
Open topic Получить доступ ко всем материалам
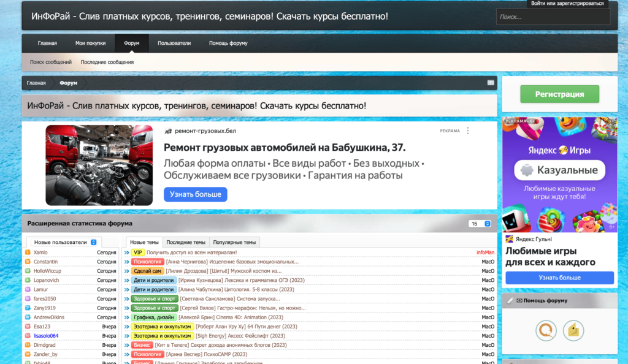click(x=192, y=252)
